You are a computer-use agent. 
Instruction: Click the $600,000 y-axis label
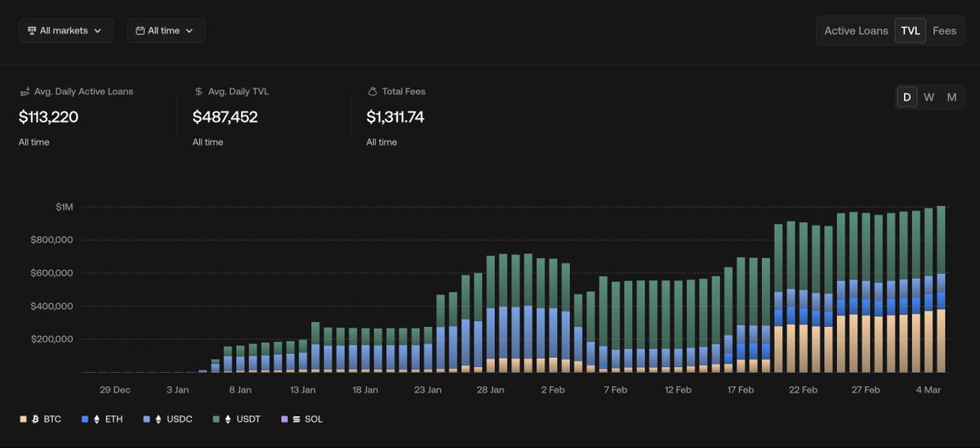(x=51, y=273)
